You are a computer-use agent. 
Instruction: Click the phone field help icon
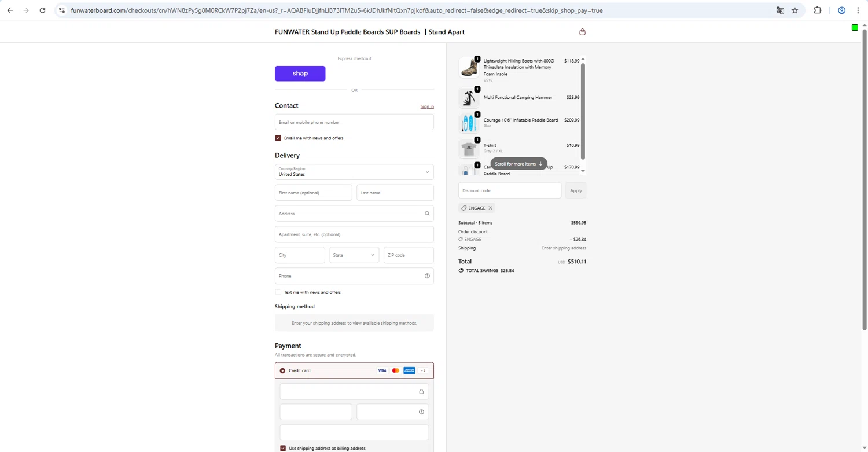(x=427, y=276)
